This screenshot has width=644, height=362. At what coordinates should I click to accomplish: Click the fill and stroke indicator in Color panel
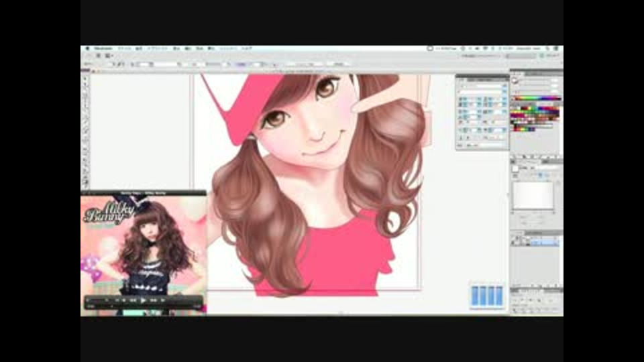coord(515,81)
